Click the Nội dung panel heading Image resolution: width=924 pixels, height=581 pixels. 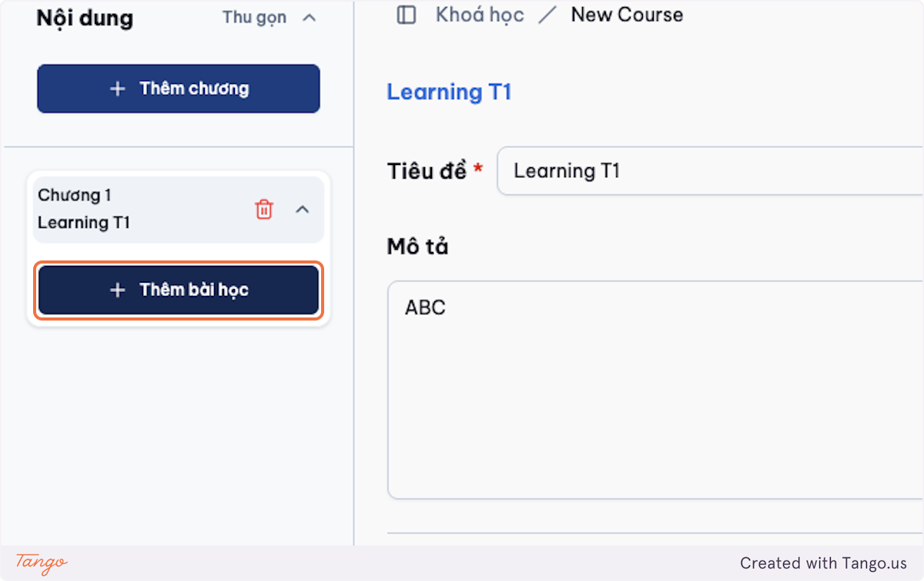pos(85,18)
